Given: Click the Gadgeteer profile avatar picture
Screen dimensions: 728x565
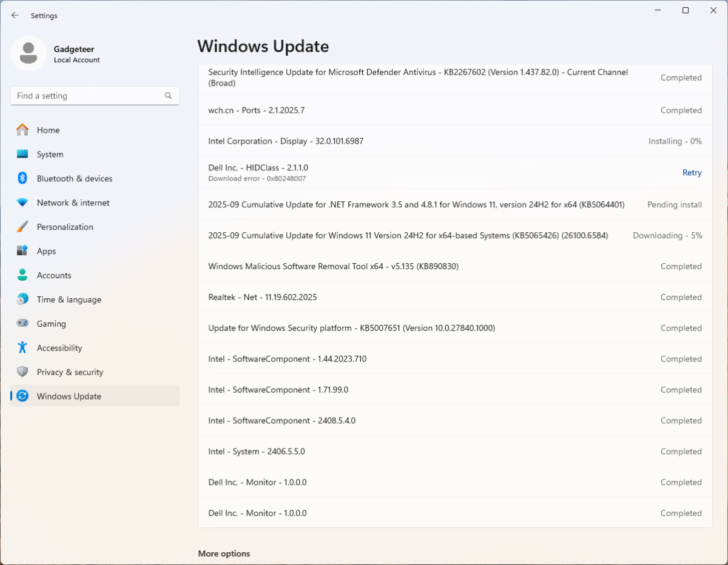Looking at the screenshot, I should click(x=28, y=53).
